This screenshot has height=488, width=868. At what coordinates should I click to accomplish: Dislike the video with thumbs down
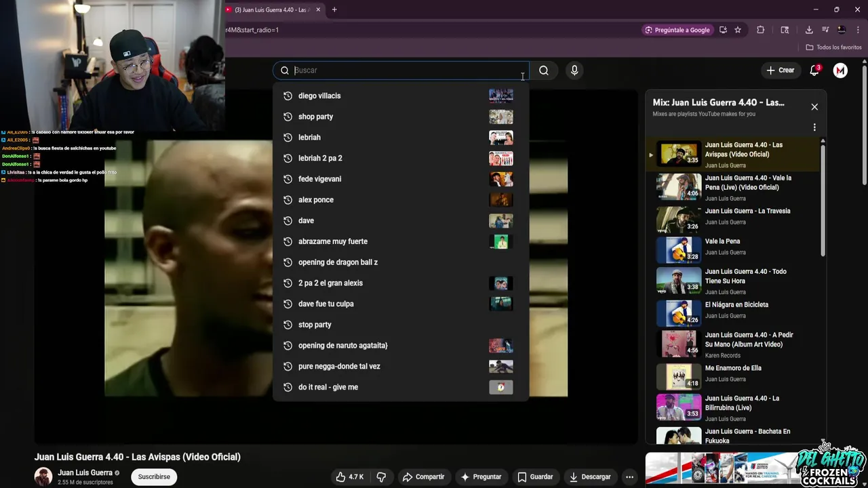click(x=381, y=477)
